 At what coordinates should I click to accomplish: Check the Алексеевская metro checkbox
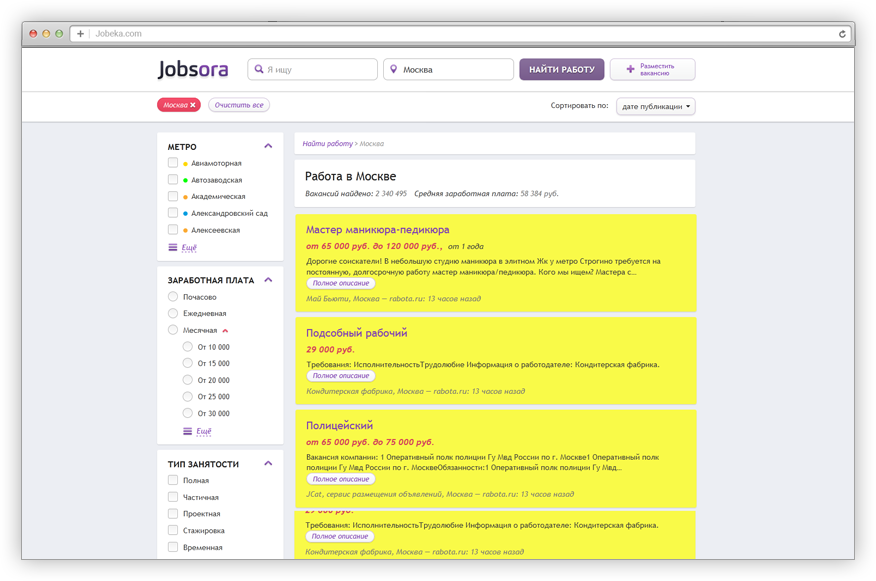pyautogui.click(x=173, y=229)
